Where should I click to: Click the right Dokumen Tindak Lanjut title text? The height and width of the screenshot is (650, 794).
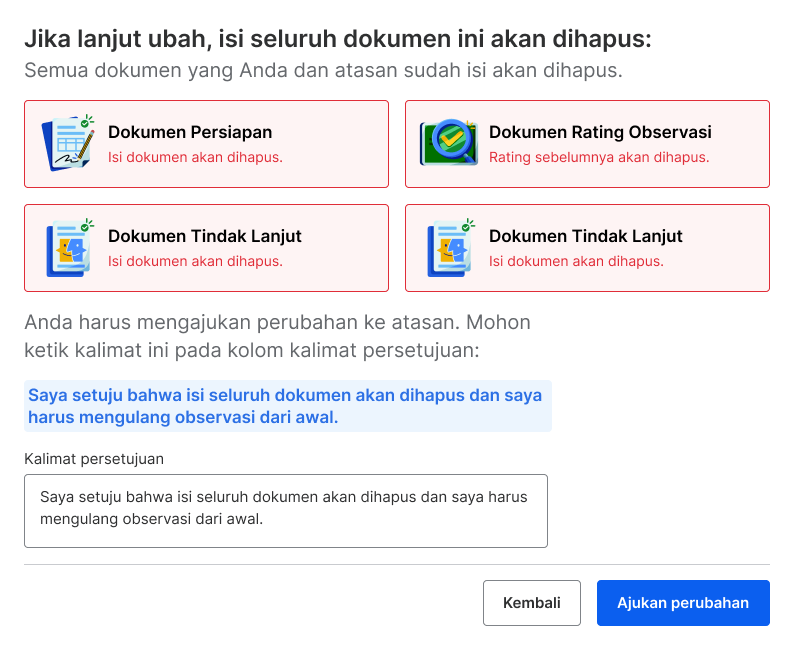585,236
